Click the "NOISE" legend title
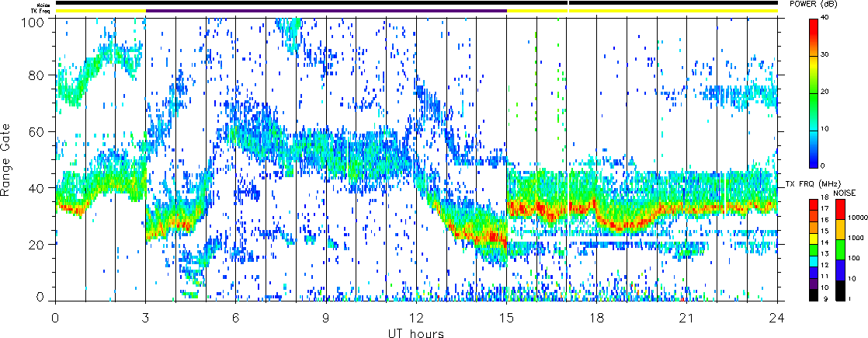The width and height of the screenshot is (868, 338). pos(844,193)
